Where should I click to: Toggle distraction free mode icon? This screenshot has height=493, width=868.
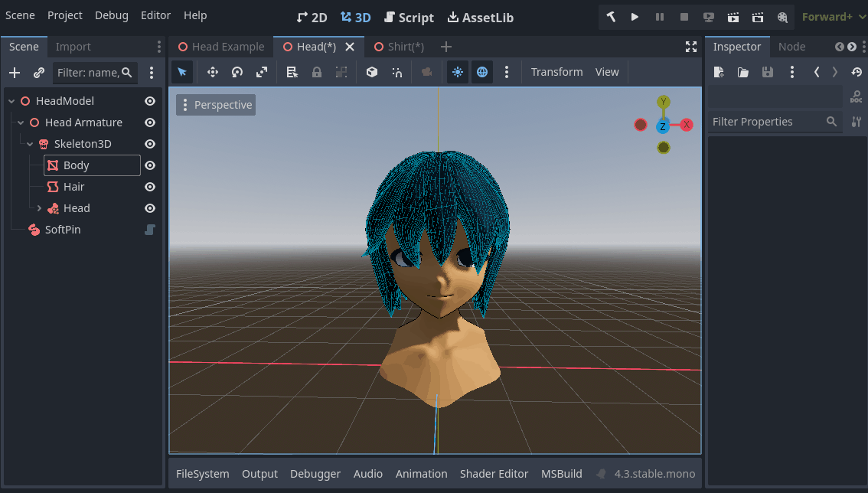[x=691, y=47]
